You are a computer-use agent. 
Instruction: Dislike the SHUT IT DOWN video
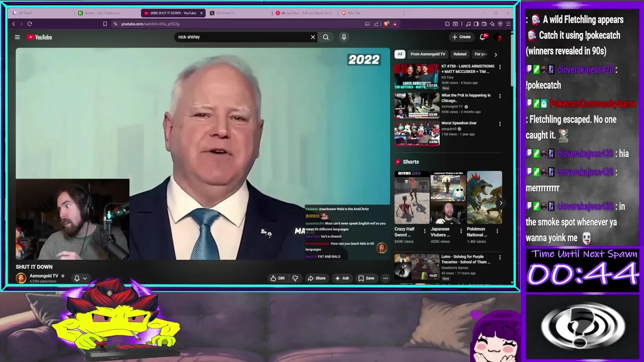coord(295,278)
